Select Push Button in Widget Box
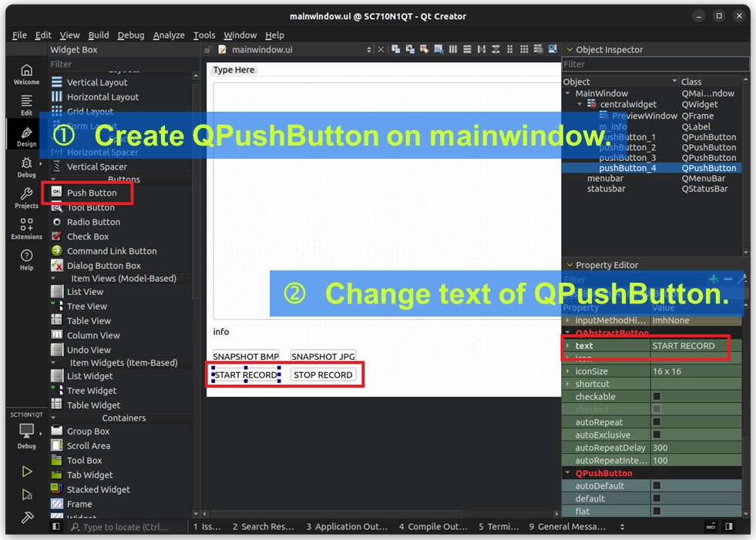Screen dimensions: 756x540 coord(92,193)
